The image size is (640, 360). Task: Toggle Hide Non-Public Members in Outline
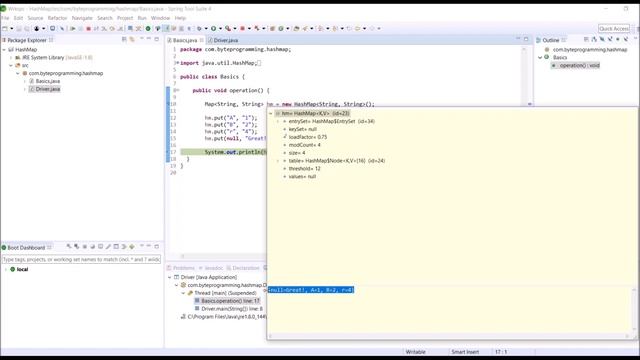618,40
